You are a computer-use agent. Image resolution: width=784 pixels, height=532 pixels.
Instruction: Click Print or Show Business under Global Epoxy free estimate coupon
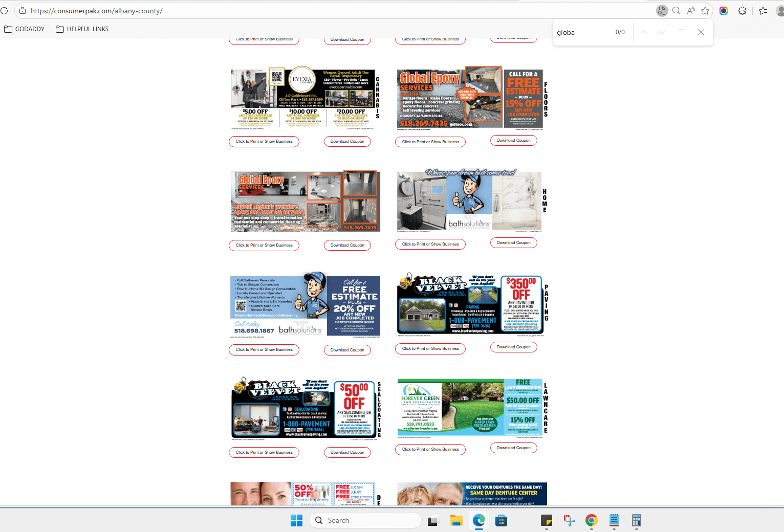tap(430, 142)
